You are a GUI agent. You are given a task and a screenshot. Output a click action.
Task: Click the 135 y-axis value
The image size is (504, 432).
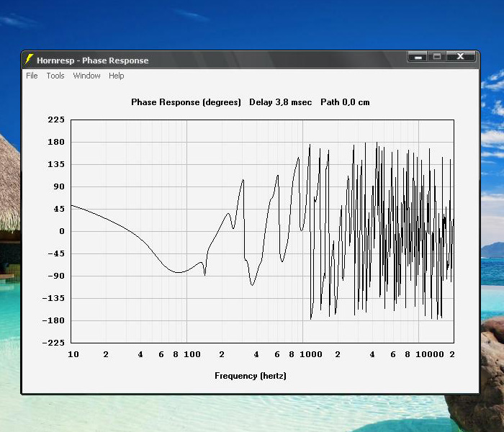pyautogui.click(x=56, y=164)
